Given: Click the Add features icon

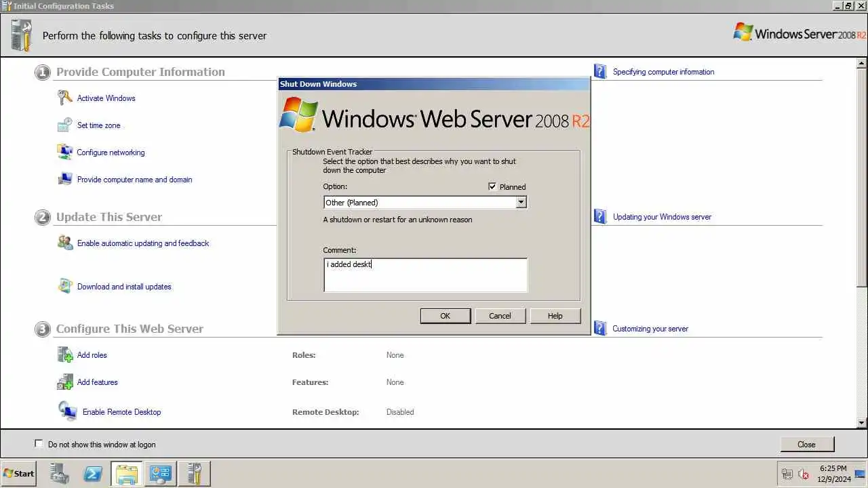Looking at the screenshot, I should click(65, 382).
